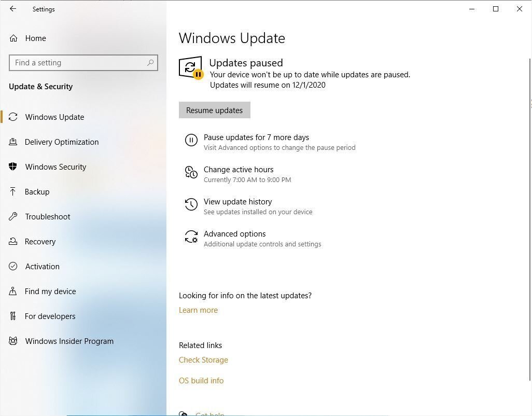Click the 'Windows Update' page title
The height and width of the screenshot is (416, 532).
tap(232, 38)
